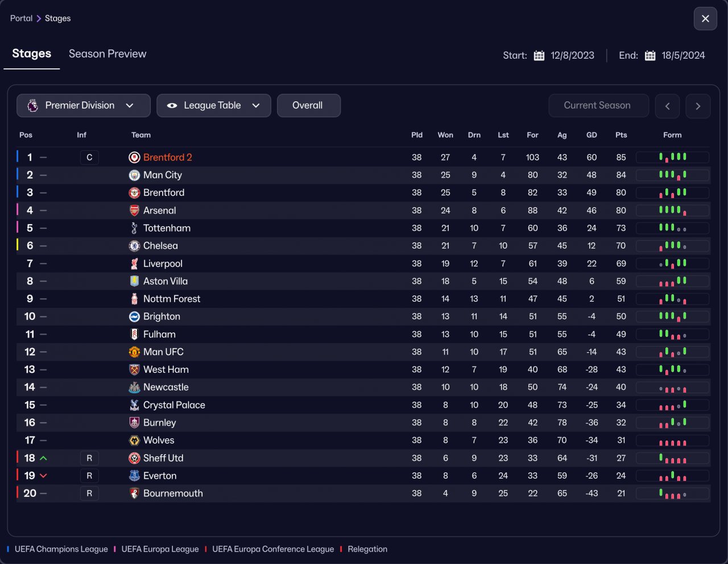Expand the Premier Division dropdown
The image size is (728, 564).
[x=84, y=106]
